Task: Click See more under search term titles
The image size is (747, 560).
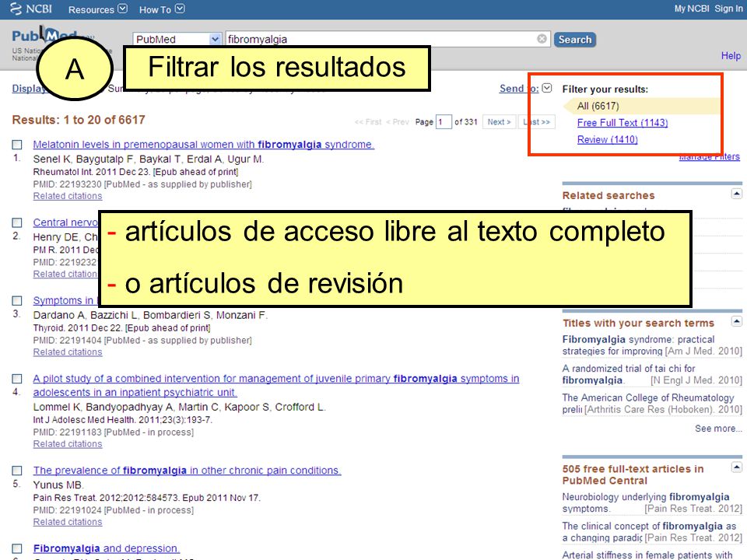Action: [x=718, y=429]
